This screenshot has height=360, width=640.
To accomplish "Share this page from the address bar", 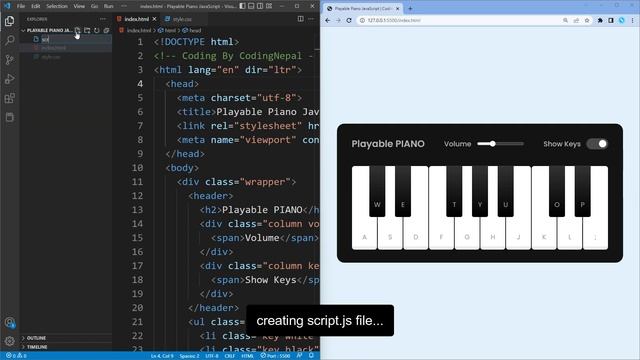I will (576, 20).
